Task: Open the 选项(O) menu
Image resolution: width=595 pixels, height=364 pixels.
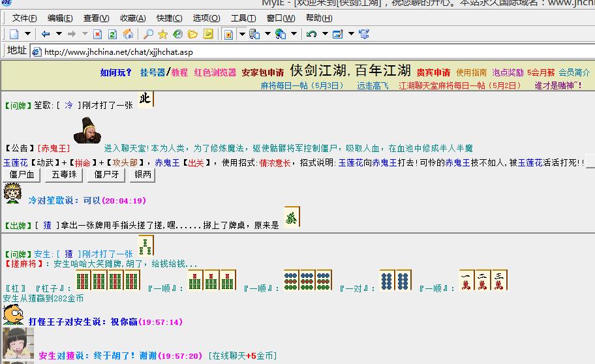Action: tap(206, 18)
